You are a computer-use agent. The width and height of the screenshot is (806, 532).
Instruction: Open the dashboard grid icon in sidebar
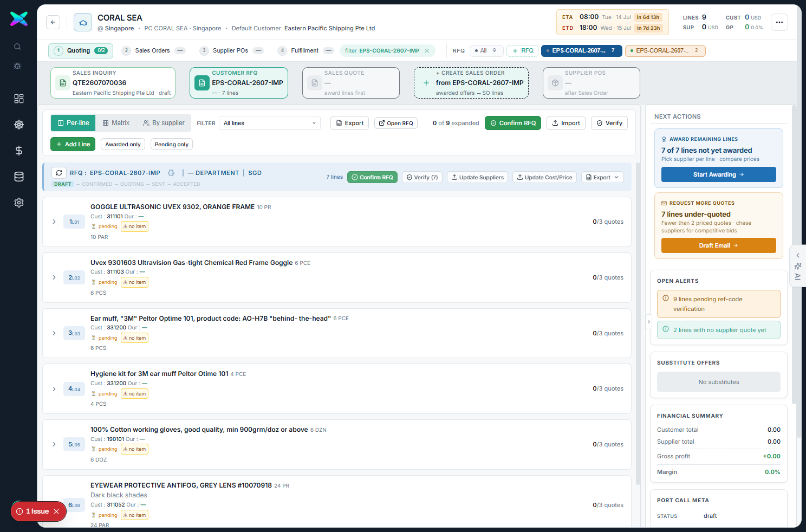click(x=19, y=99)
